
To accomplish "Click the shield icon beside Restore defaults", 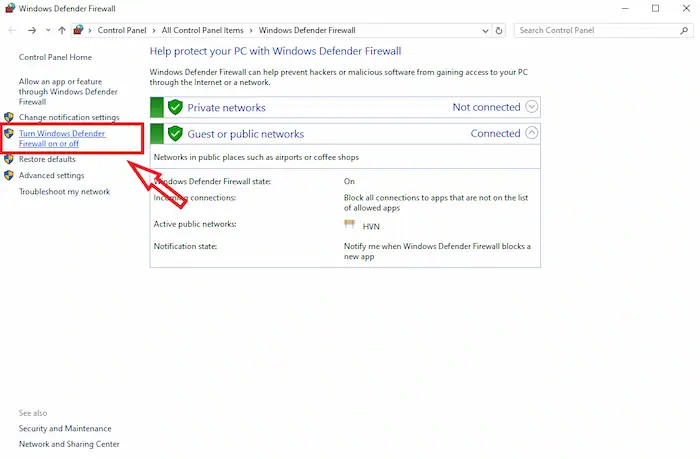I will click(x=9, y=159).
